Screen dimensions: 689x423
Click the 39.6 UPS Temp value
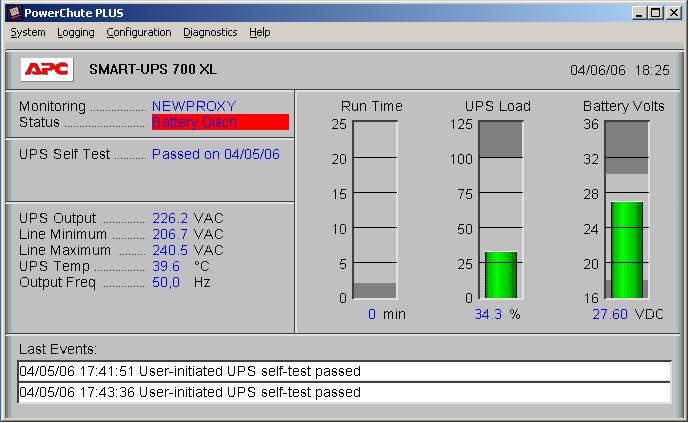166,266
